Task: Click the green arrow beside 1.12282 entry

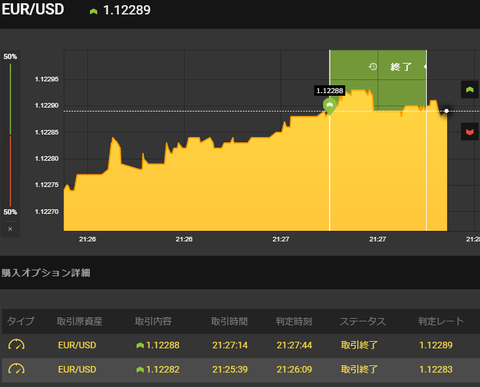Action: [x=140, y=370]
